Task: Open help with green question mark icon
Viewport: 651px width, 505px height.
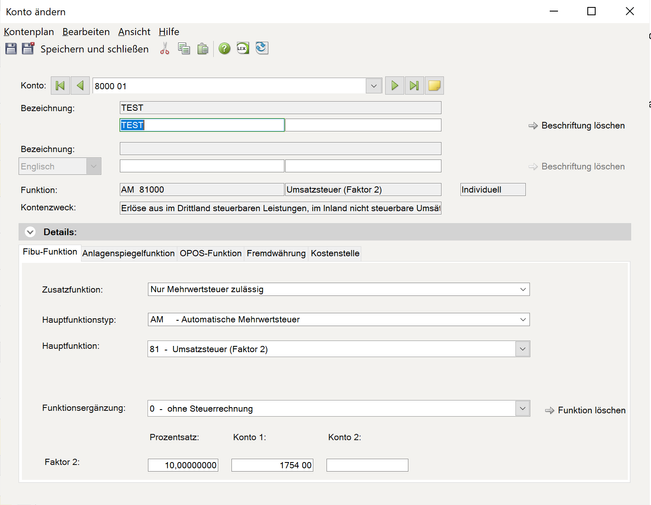Action: tap(224, 49)
